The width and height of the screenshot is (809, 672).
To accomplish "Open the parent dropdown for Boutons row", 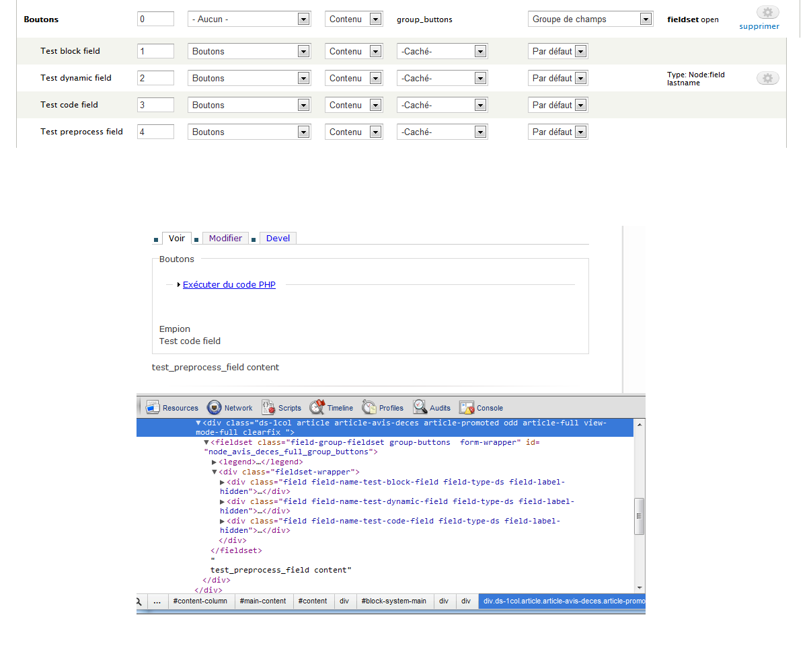I will click(x=249, y=19).
